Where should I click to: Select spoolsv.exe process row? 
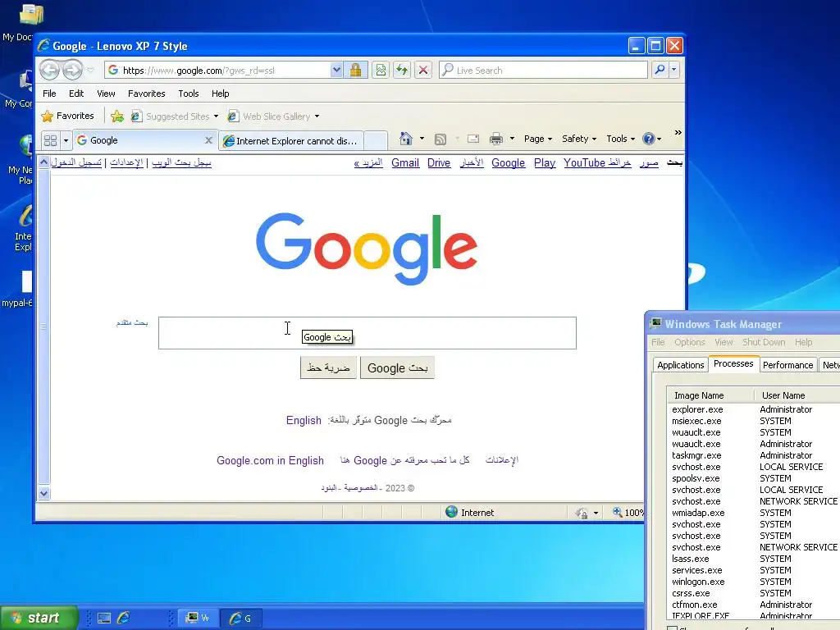(753, 478)
